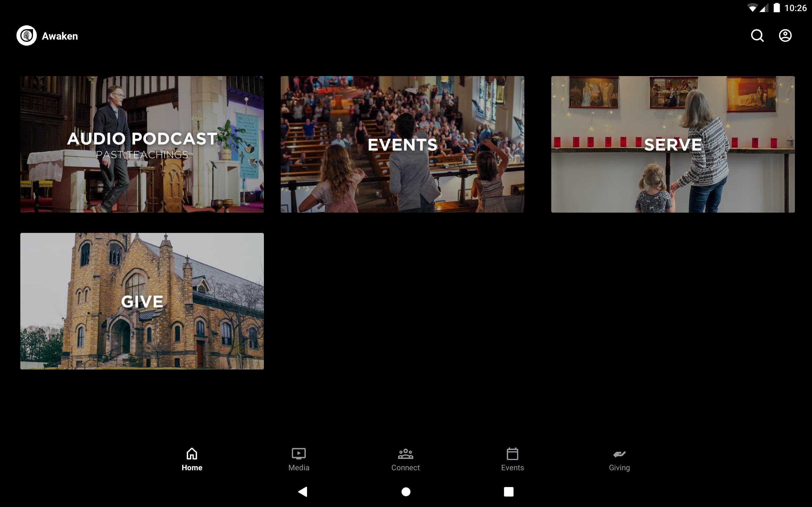Tap the Media play-screen icon
The image size is (812, 507).
[x=298, y=454]
